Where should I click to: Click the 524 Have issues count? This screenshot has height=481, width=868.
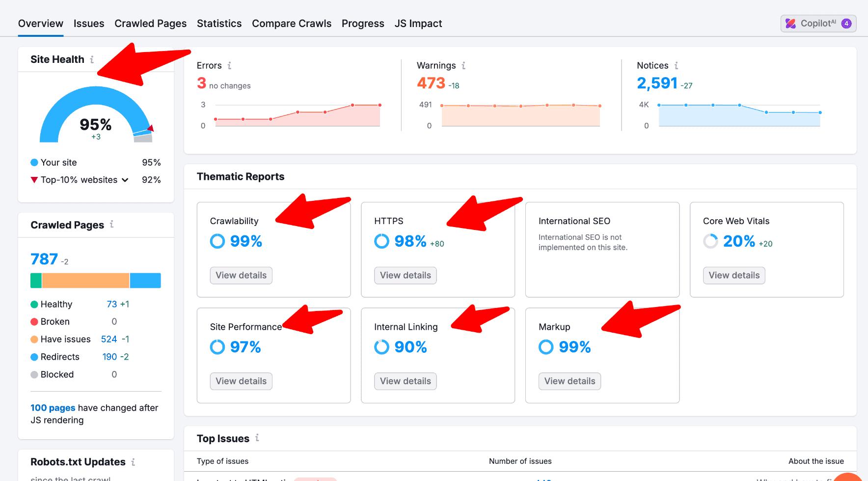[109, 339]
